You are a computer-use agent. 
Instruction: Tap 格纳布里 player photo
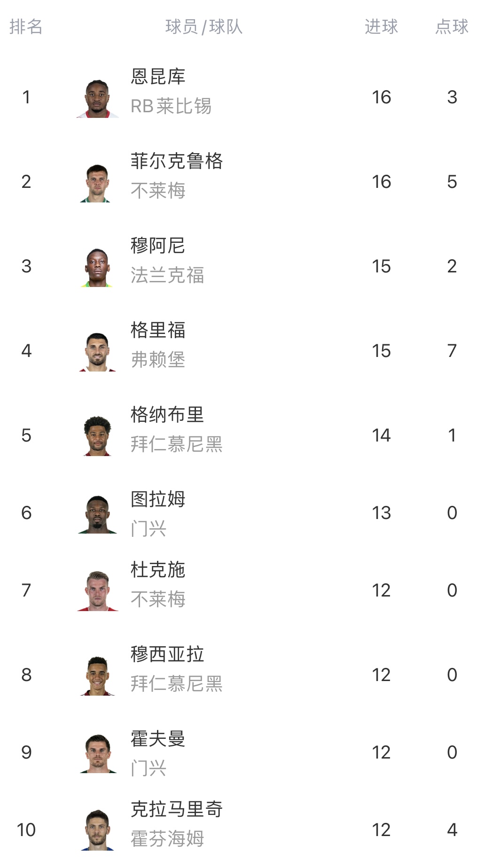[x=98, y=436]
